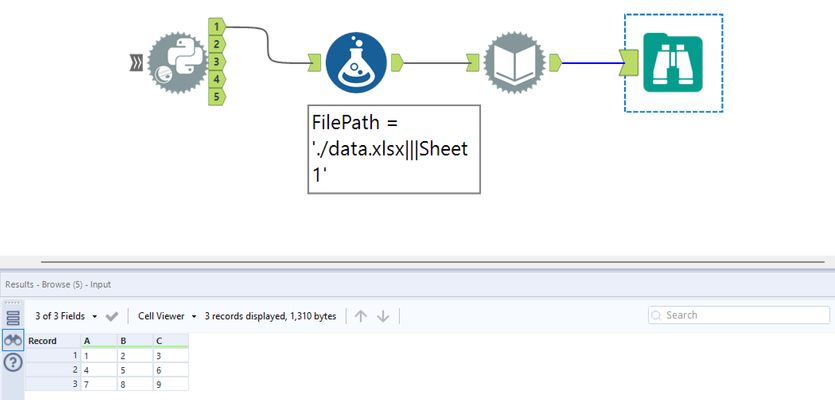Click Python tool output anchor 1
Screen dimensions: 835x400
pos(217,25)
